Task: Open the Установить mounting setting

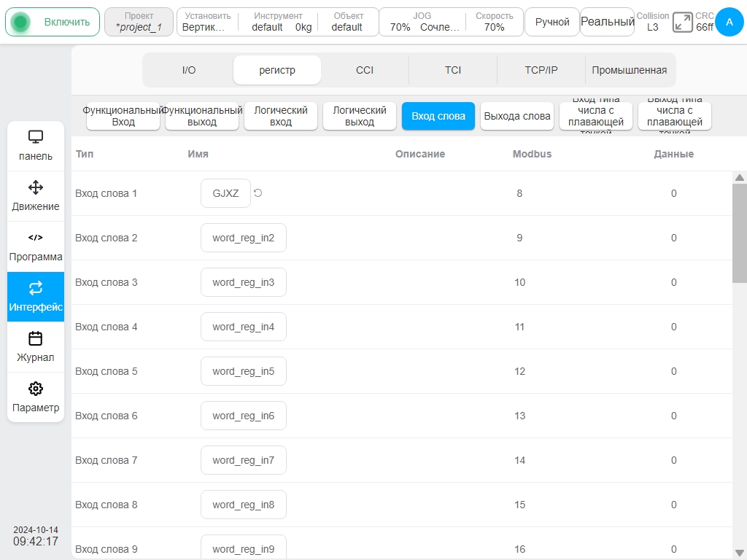Action: pos(208,22)
